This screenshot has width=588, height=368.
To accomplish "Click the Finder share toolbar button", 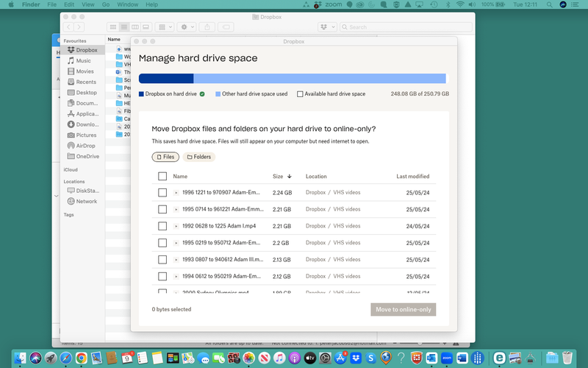I will pyautogui.click(x=207, y=27).
